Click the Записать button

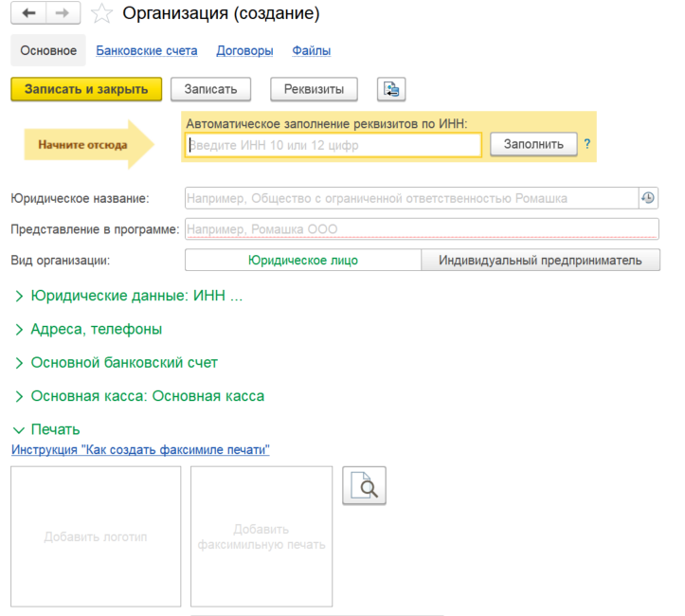click(x=210, y=90)
